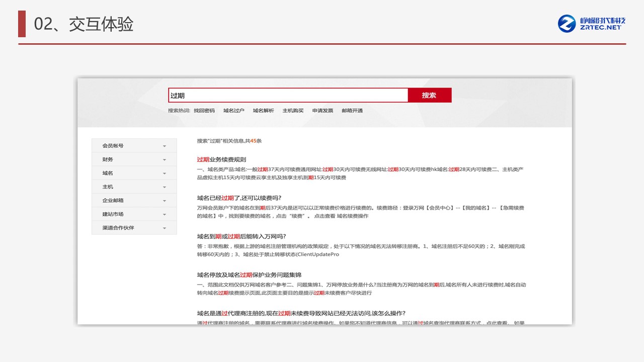Open result 过期业务续费规则

coord(221,159)
